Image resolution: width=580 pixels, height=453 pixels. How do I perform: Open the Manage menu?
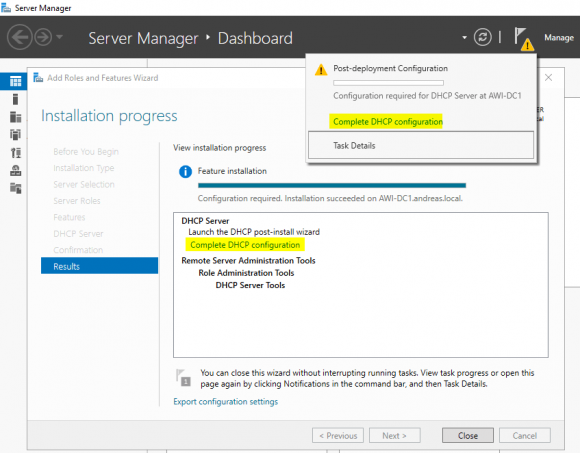(x=559, y=38)
